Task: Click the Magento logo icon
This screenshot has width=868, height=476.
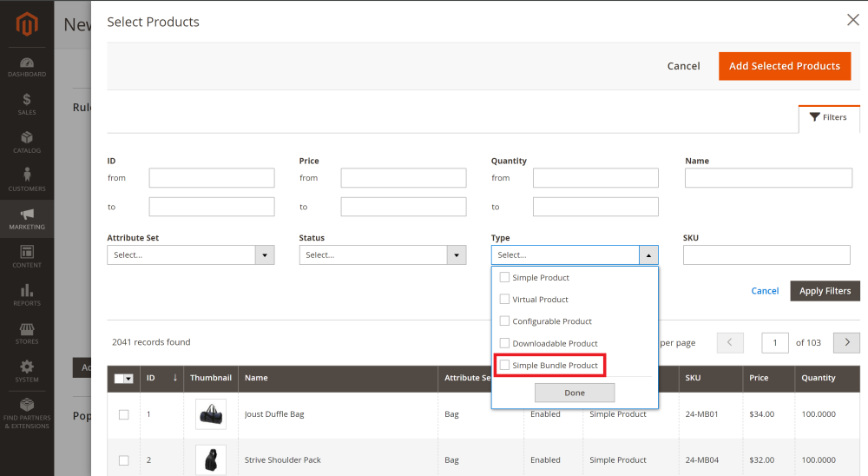Action: (x=27, y=24)
